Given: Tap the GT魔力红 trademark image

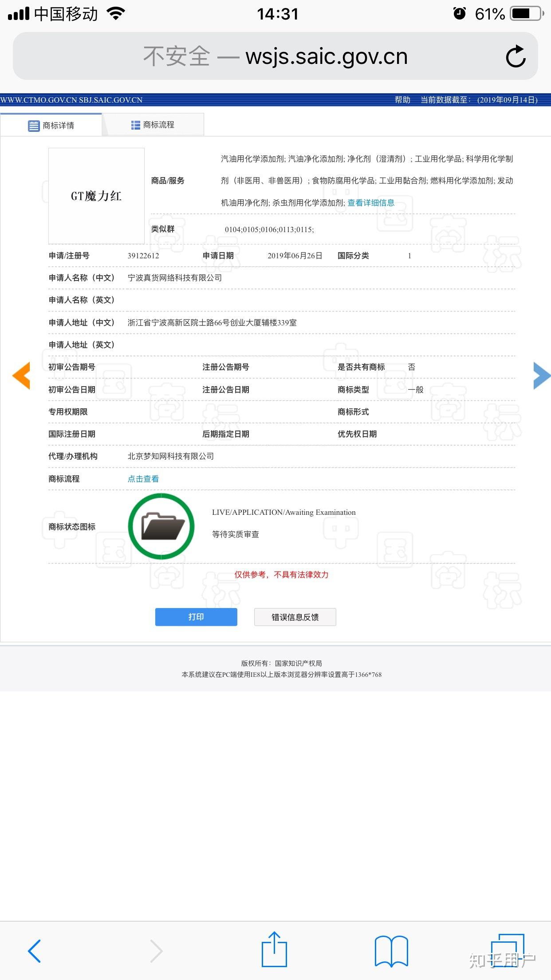Looking at the screenshot, I should (x=96, y=196).
